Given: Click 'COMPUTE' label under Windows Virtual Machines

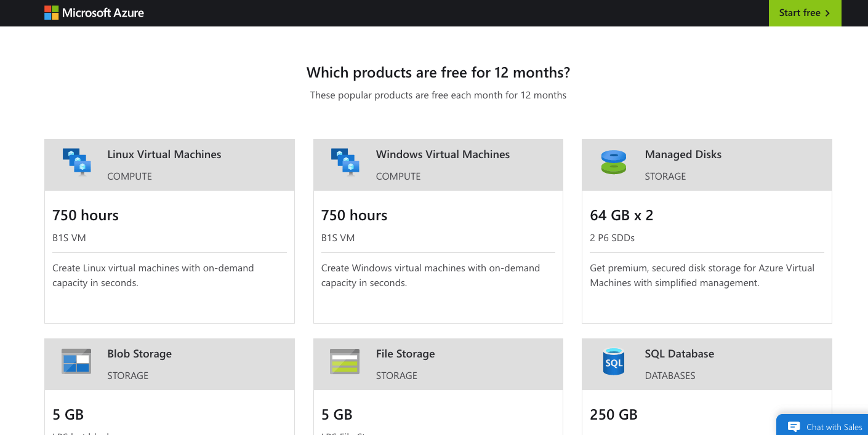Looking at the screenshot, I should click(x=398, y=176).
